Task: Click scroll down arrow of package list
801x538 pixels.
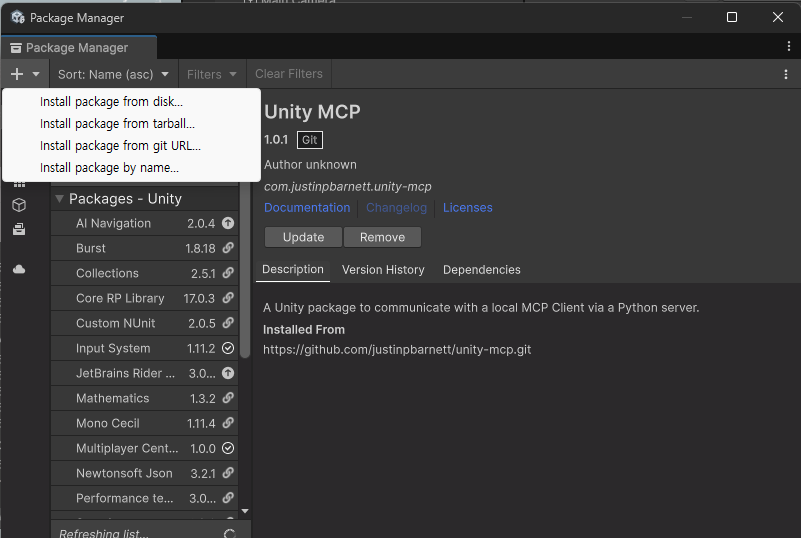Action: tap(245, 511)
